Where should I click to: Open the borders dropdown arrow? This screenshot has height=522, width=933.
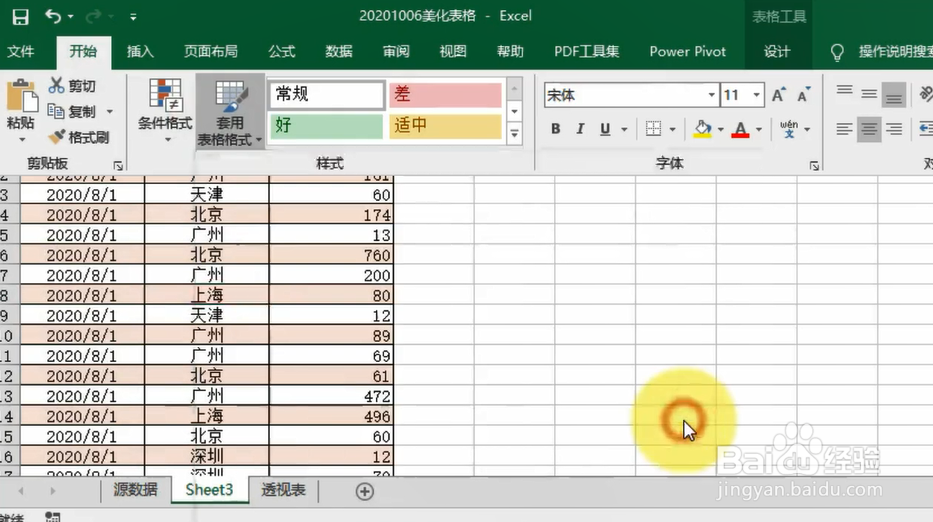tap(672, 129)
